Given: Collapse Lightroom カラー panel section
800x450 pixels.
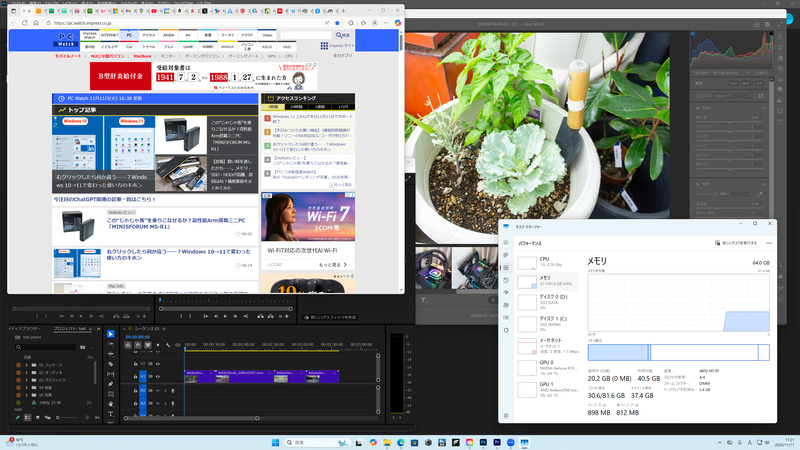Looking at the screenshot, I should [x=698, y=184].
